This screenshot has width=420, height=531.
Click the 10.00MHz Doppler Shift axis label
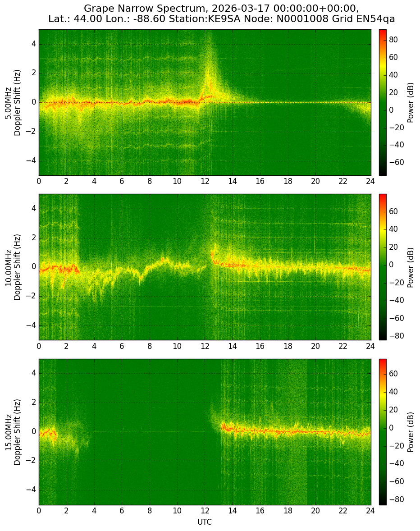click(13, 267)
